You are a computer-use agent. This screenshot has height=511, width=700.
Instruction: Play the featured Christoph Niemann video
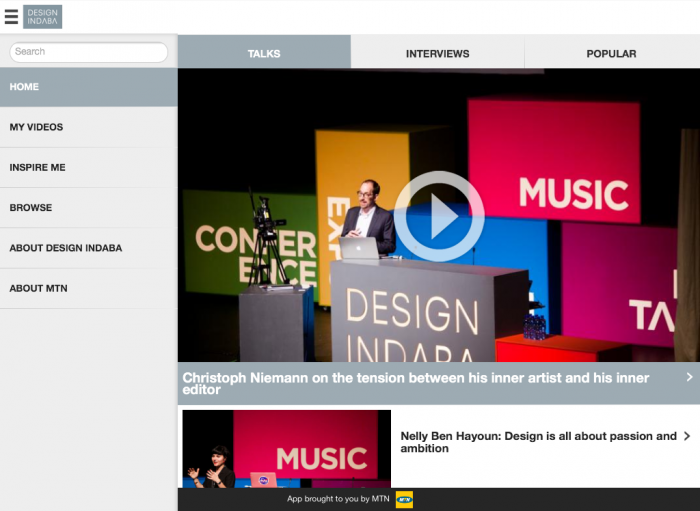click(x=439, y=216)
